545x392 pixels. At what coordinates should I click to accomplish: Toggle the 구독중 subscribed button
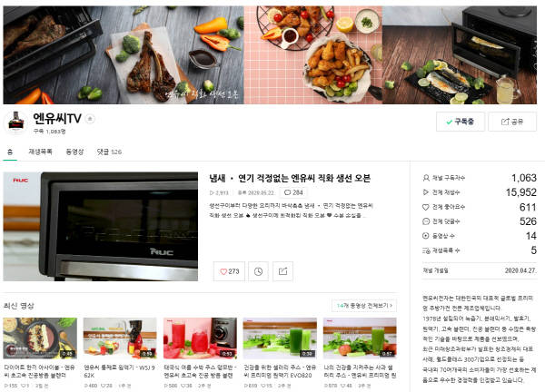click(461, 122)
